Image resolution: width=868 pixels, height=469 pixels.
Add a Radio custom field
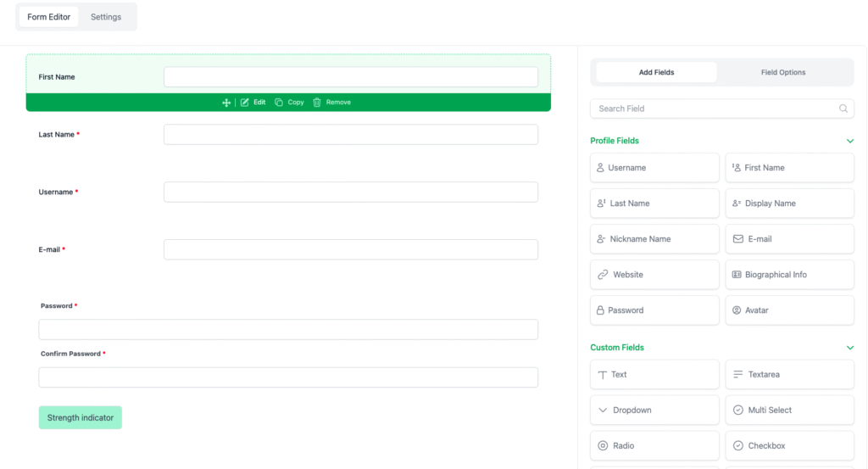tap(654, 446)
